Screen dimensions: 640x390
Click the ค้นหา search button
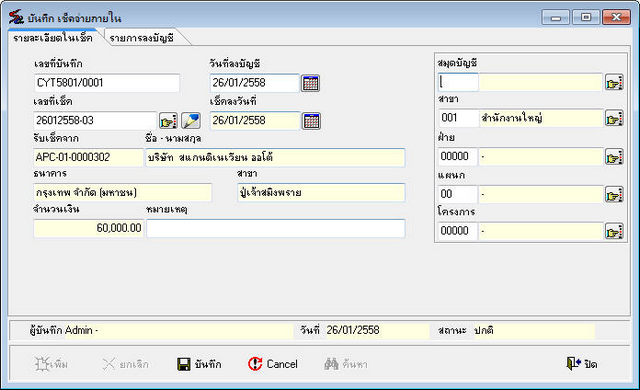click(346, 364)
